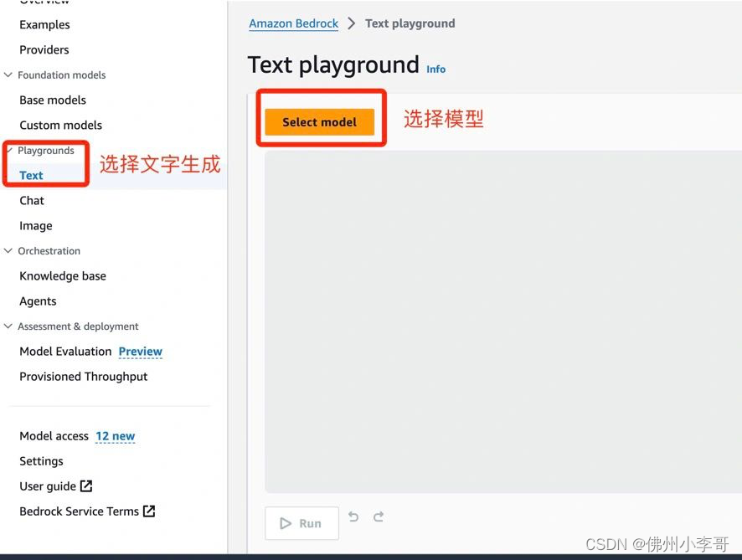
Task: Open Base models in sidebar
Action: (53, 100)
